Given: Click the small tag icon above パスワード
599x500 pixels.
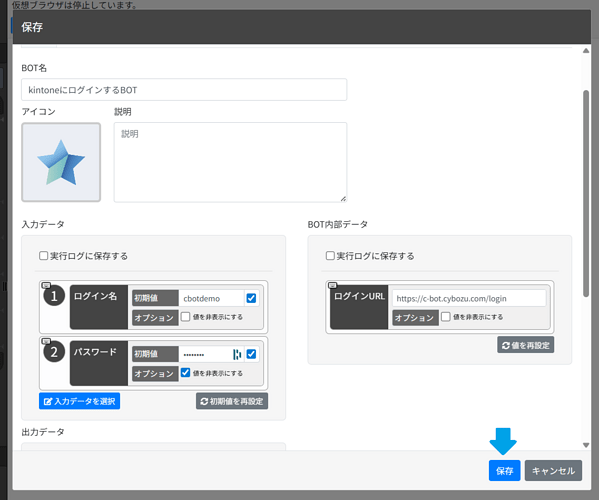Looking at the screenshot, I should [x=46, y=341].
